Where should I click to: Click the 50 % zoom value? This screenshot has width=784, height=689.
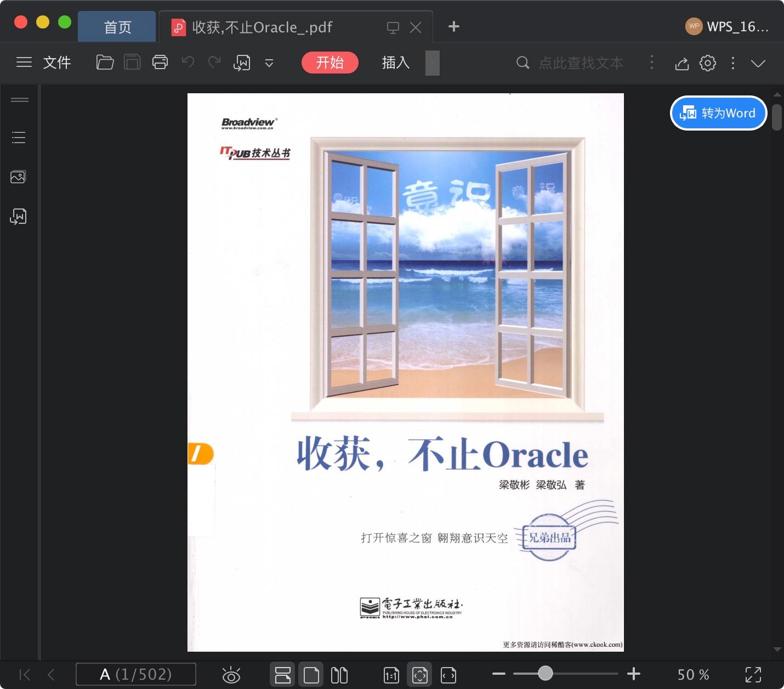(x=694, y=674)
